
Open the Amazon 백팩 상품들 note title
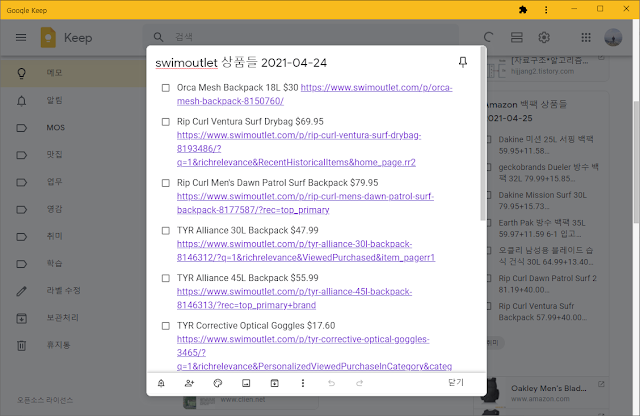[526, 111]
